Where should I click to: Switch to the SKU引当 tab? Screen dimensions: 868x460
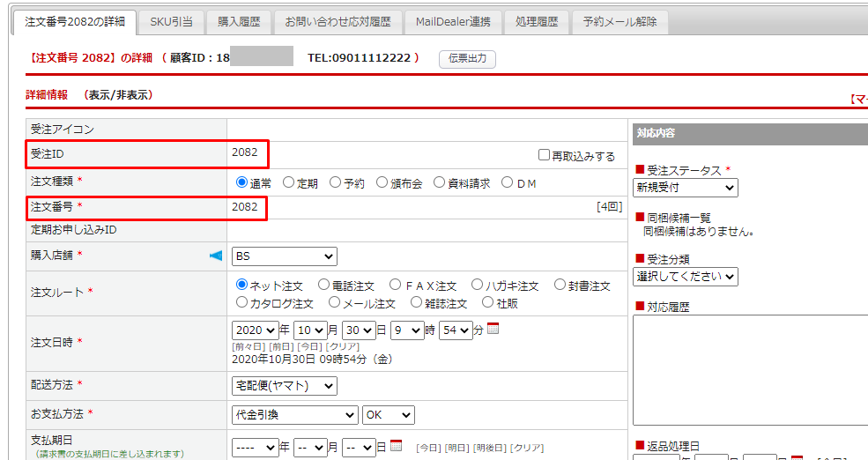[x=172, y=22]
